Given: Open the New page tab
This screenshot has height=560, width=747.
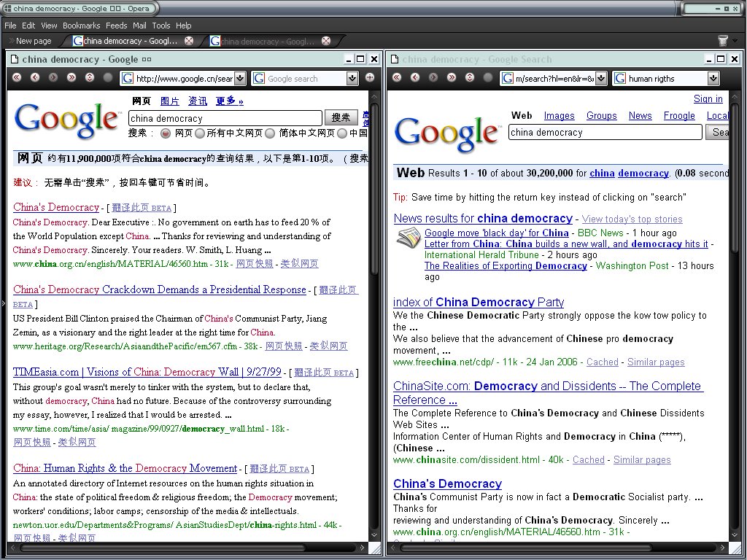Looking at the screenshot, I should point(29,41).
